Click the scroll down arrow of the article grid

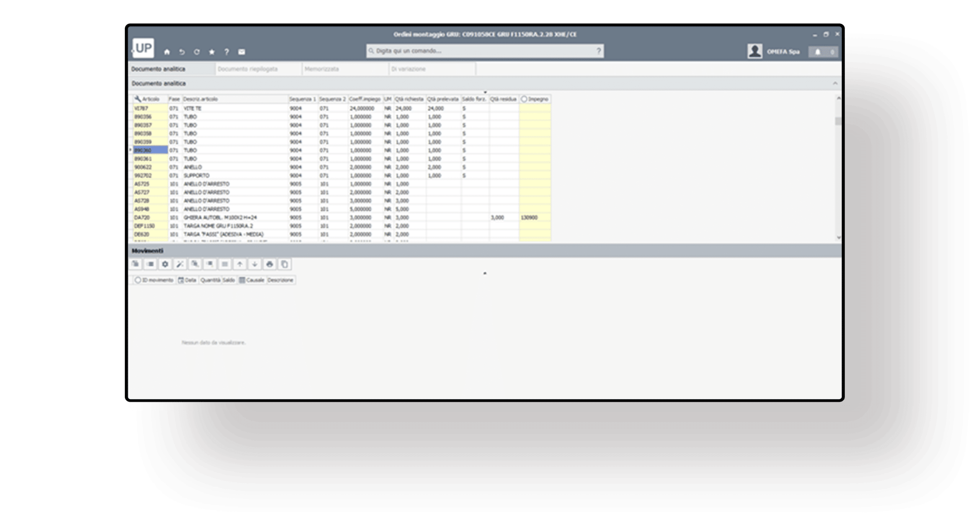point(838,237)
